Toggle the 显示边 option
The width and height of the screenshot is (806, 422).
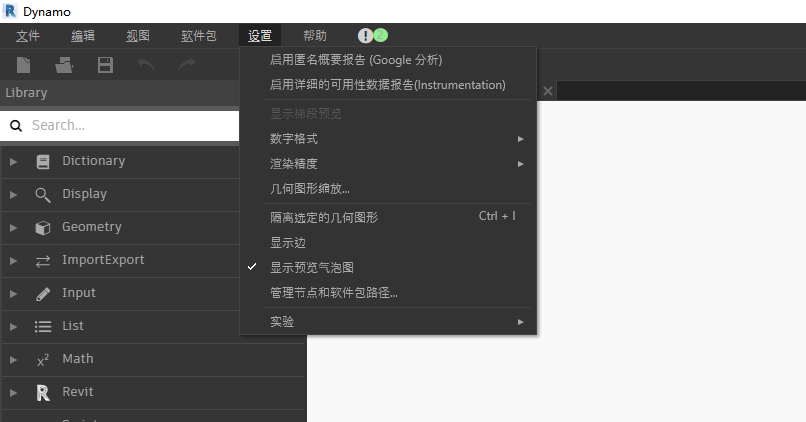(388, 243)
